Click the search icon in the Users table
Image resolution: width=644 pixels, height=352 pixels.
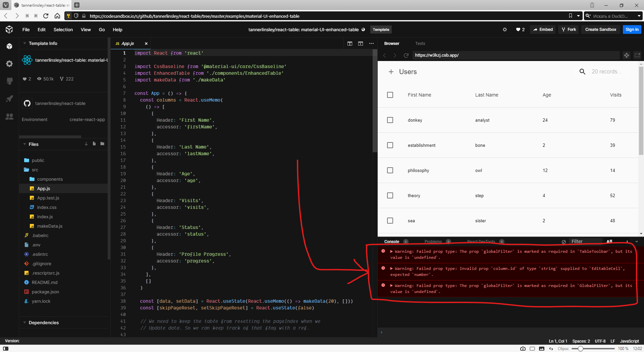click(x=582, y=71)
